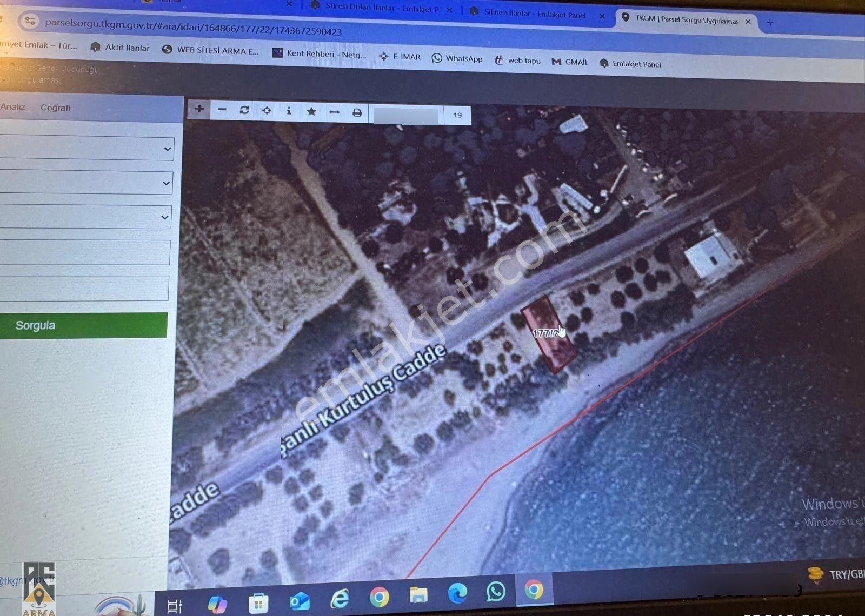
Task: Open the parcel info tool
Action: coord(290,111)
